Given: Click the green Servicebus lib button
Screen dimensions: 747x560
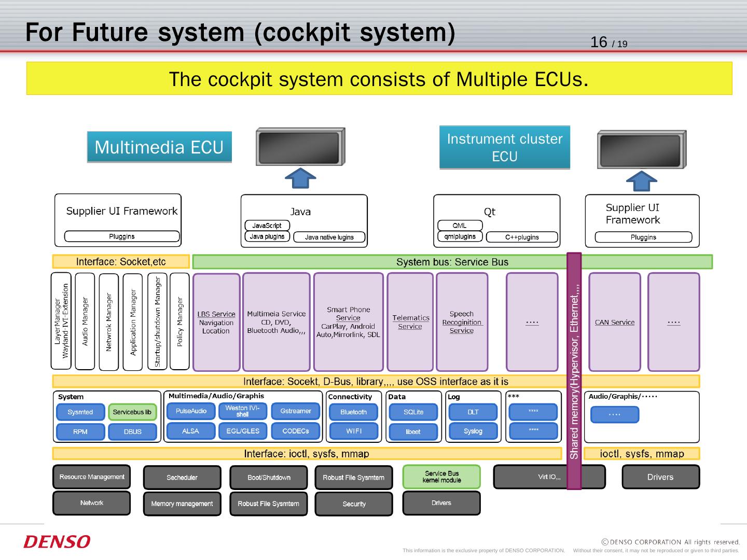Looking at the screenshot, I should (x=132, y=412).
